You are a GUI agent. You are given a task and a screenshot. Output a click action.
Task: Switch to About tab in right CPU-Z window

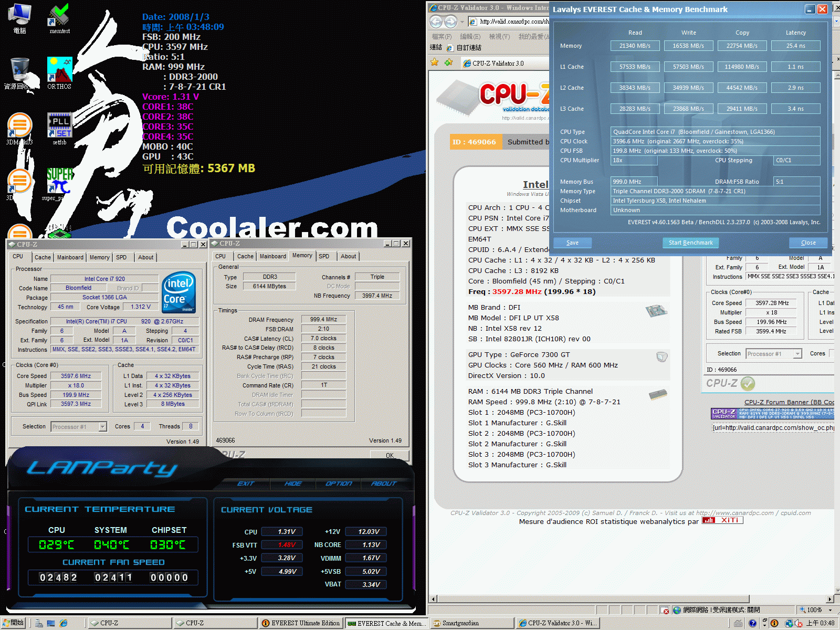(348, 256)
